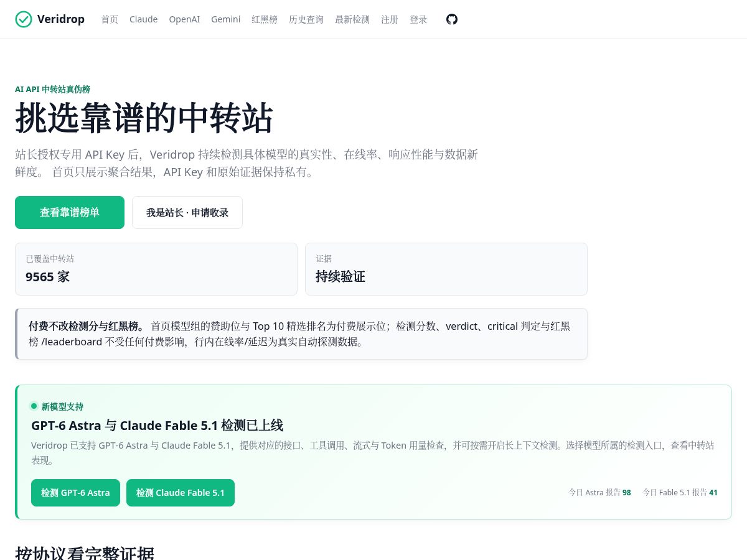Click the 今日 Astra 报告 98 text
The width and height of the screenshot is (747, 560).
click(x=600, y=492)
